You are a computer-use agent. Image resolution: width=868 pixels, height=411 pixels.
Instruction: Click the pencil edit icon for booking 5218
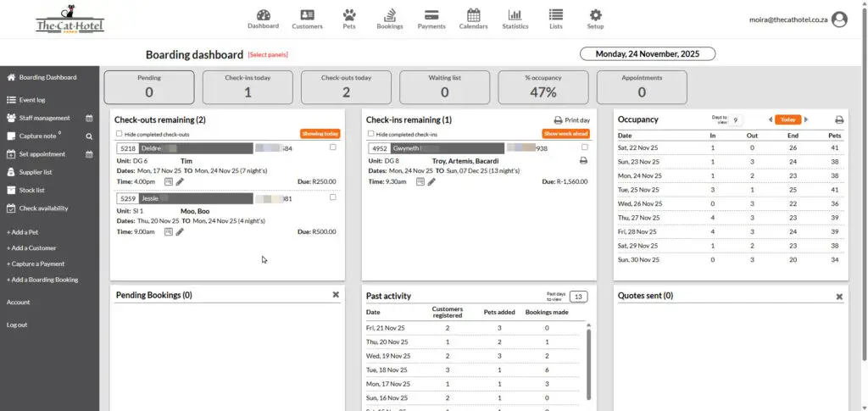[180, 182]
